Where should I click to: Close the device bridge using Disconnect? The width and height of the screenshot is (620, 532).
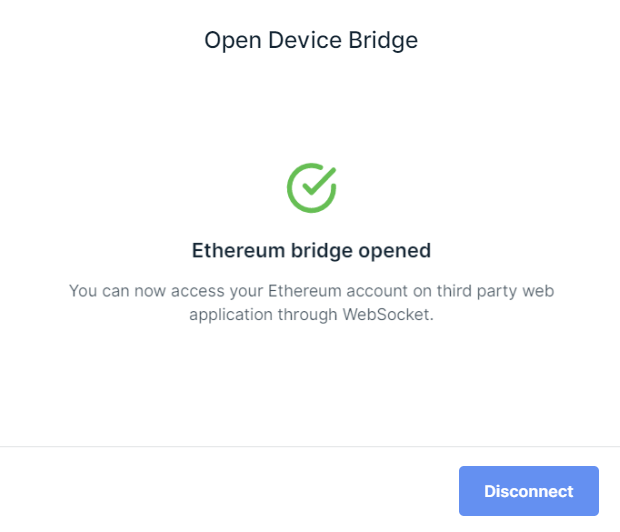click(x=528, y=491)
